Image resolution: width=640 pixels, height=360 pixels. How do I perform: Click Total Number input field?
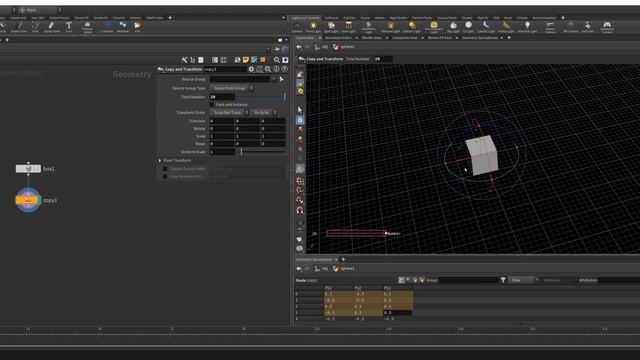[x=222, y=97]
